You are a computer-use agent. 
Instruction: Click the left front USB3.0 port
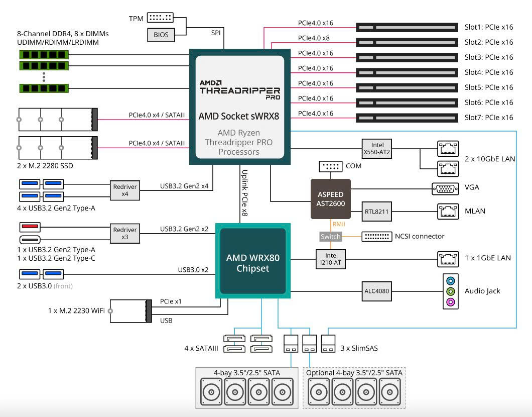tap(30, 274)
